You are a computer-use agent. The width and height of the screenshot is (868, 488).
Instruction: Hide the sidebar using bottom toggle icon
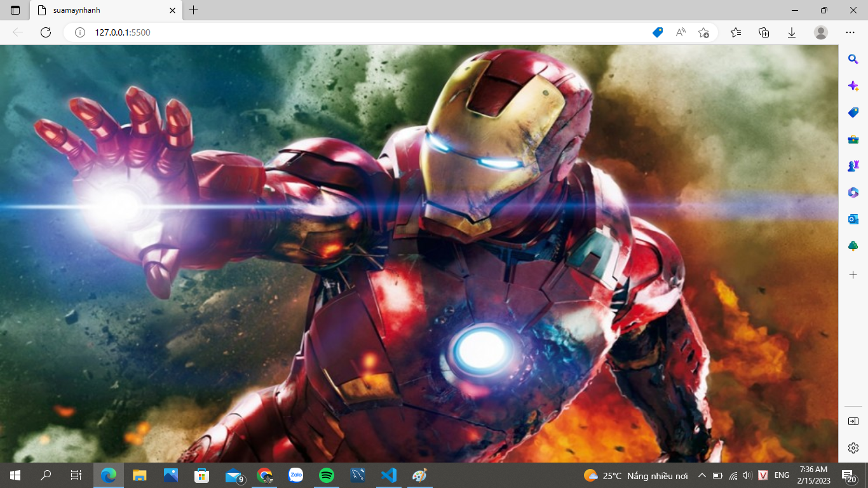[853, 421]
